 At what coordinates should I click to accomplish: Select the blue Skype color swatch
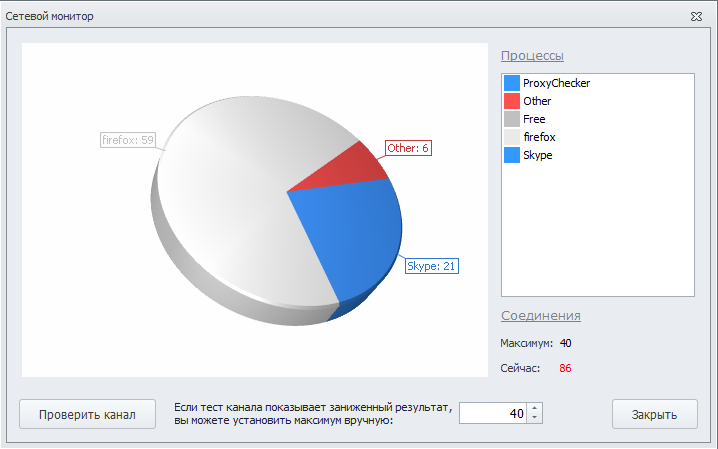(511, 155)
